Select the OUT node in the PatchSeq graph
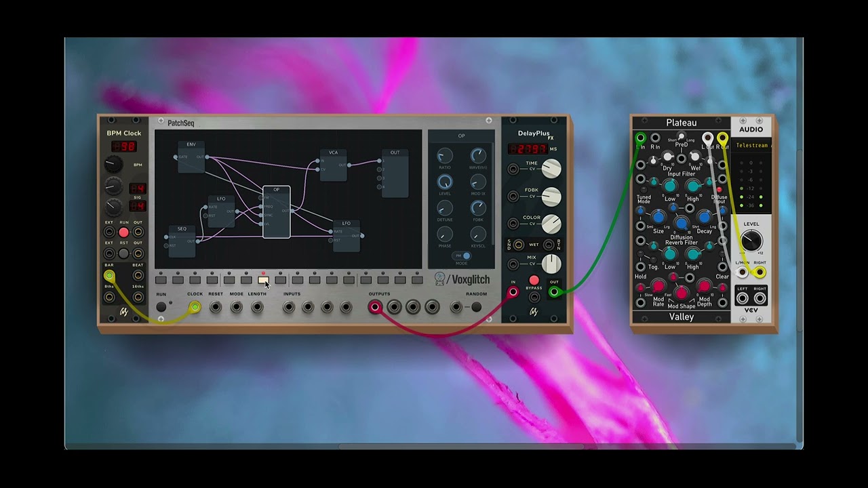The width and height of the screenshot is (868, 488). tap(395, 173)
